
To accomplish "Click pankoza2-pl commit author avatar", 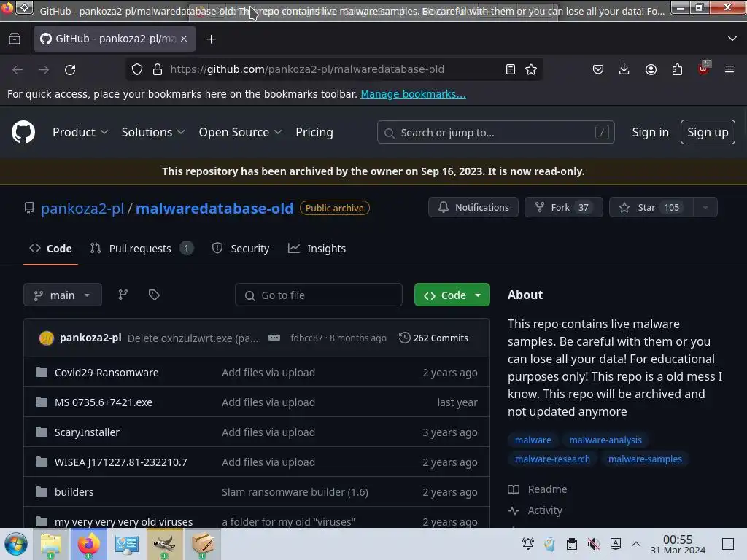I will (x=47, y=338).
